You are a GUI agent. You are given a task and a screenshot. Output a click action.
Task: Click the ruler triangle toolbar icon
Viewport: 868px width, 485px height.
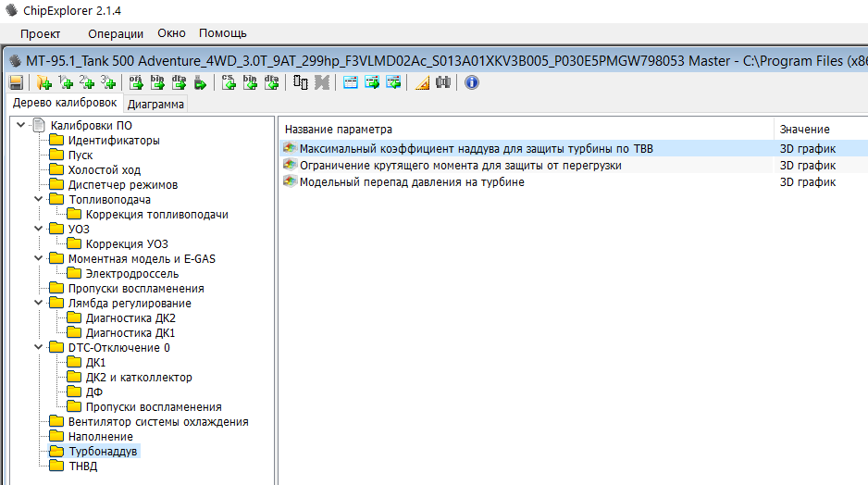(x=422, y=82)
